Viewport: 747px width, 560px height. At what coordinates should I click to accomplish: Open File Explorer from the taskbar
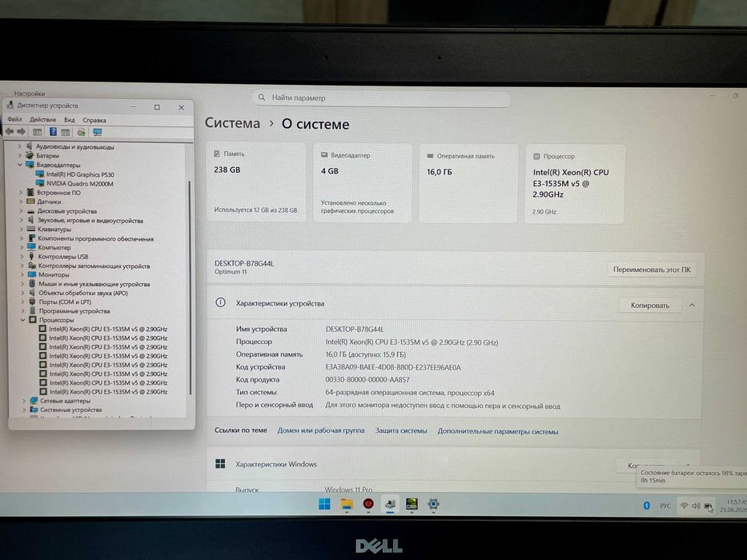click(x=347, y=504)
